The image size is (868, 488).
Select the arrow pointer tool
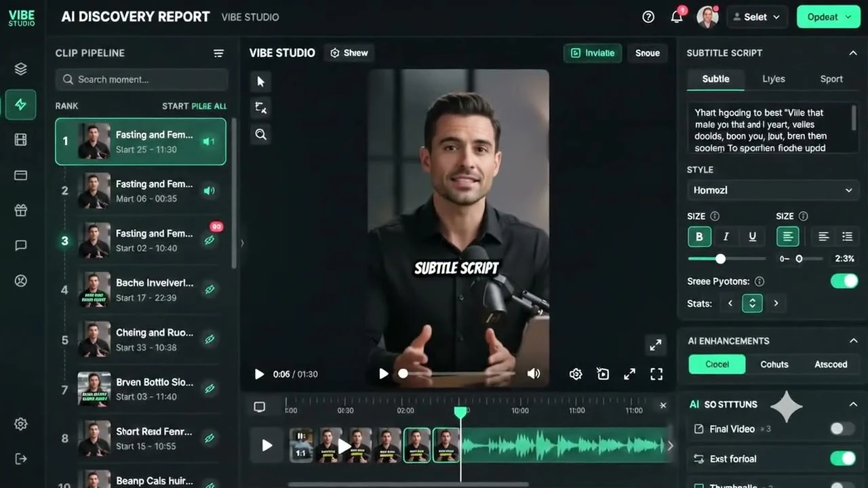[260, 82]
